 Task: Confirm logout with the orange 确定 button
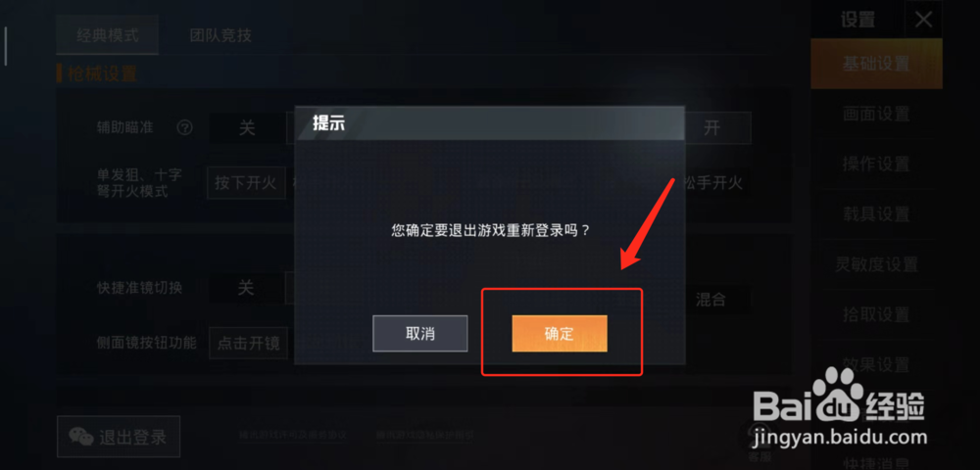pos(560,333)
